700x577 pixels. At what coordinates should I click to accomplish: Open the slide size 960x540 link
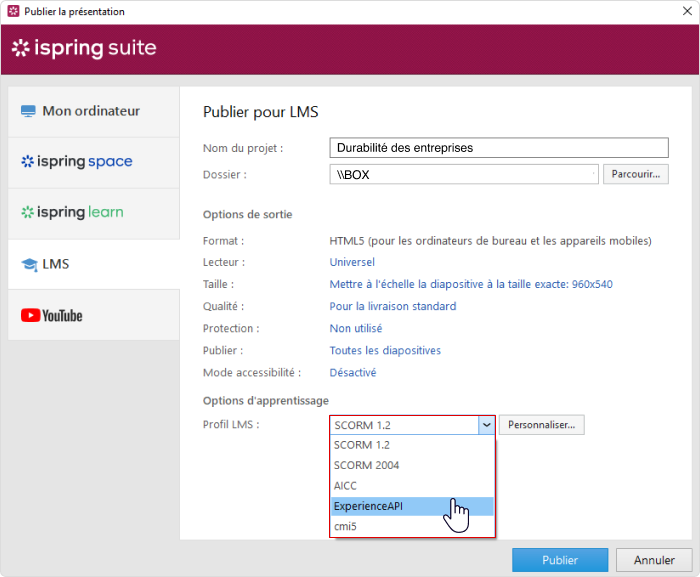pos(471,284)
